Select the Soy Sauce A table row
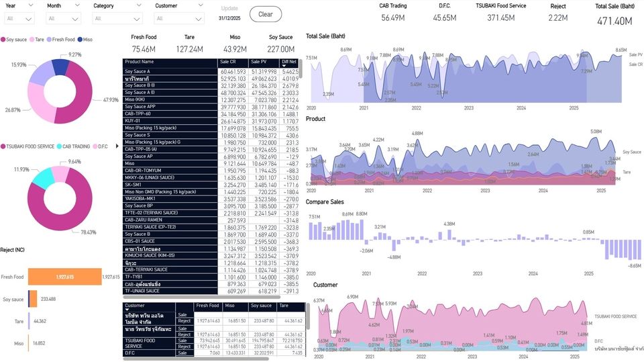This screenshot has height=362, width=644. 170,71
